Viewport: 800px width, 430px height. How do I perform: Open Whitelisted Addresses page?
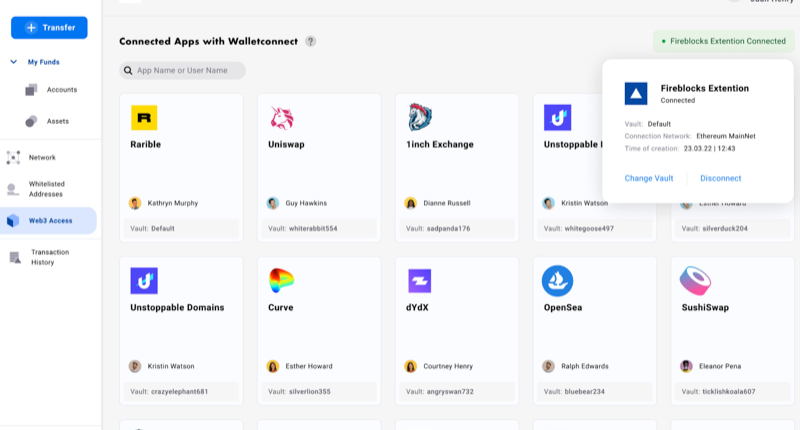(46, 189)
